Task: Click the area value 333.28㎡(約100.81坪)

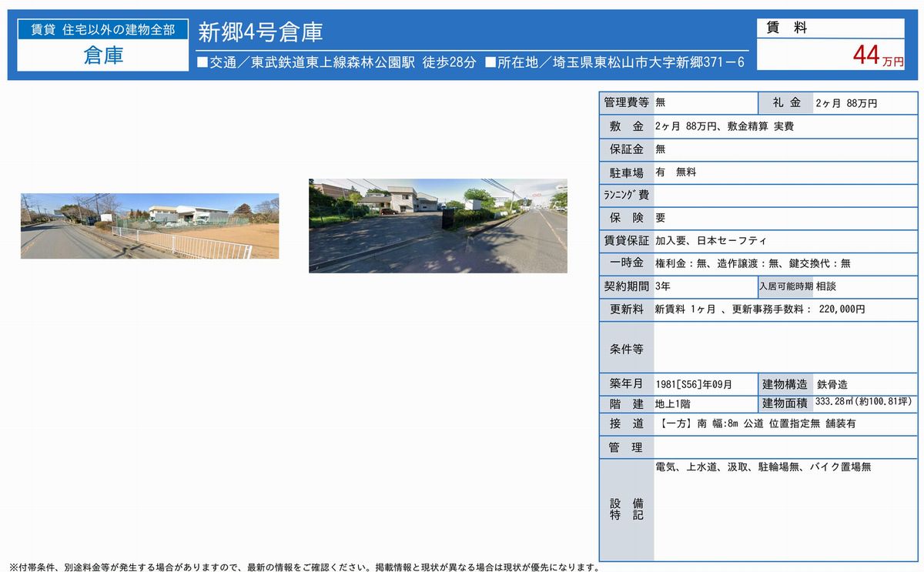Action: [x=865, y=402]
